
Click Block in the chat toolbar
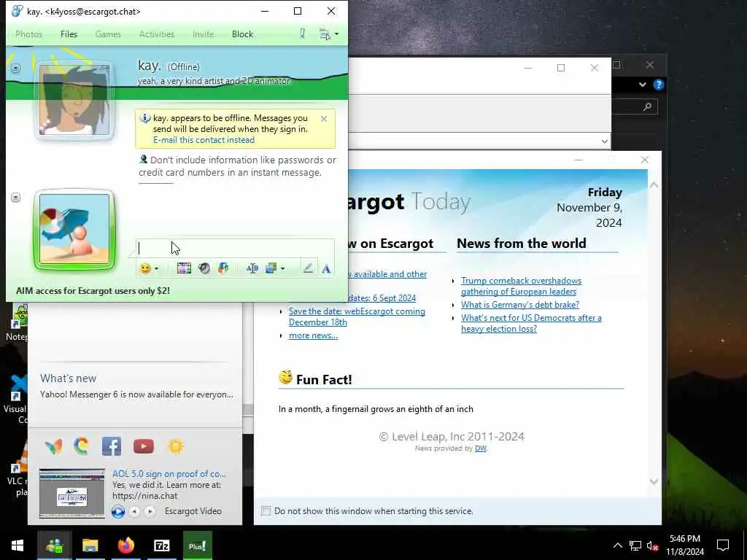pos(242,34)
